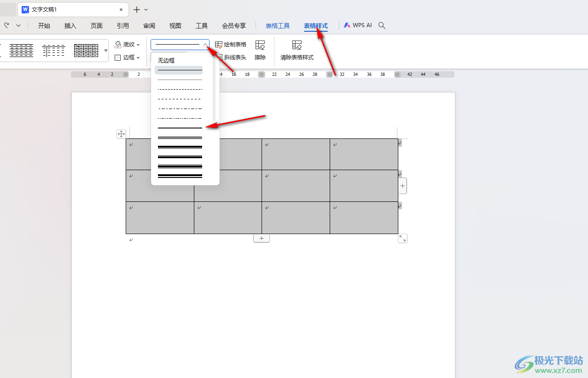This screenshot has width=588, height=378.
Task: Click the last cell in the first table row
Action: coord(364,154)
